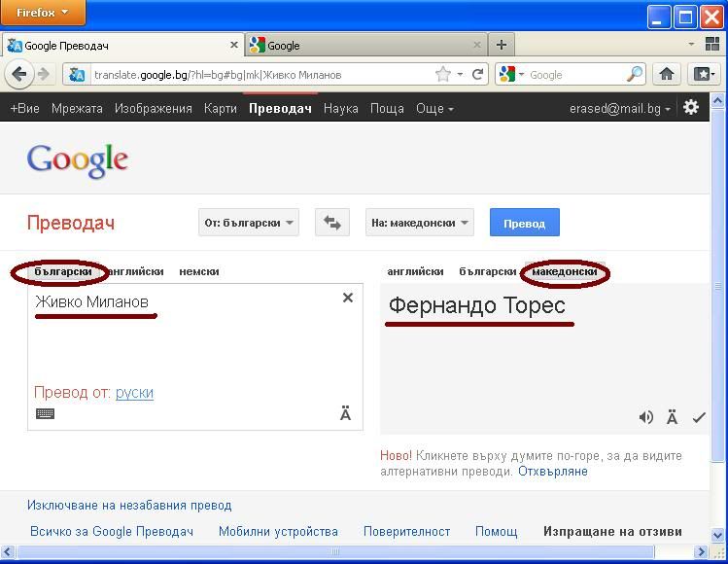The width and height of the screenshot is (728, 564).
Task: Click the red 'Преводач' heading
Action: 71,223
